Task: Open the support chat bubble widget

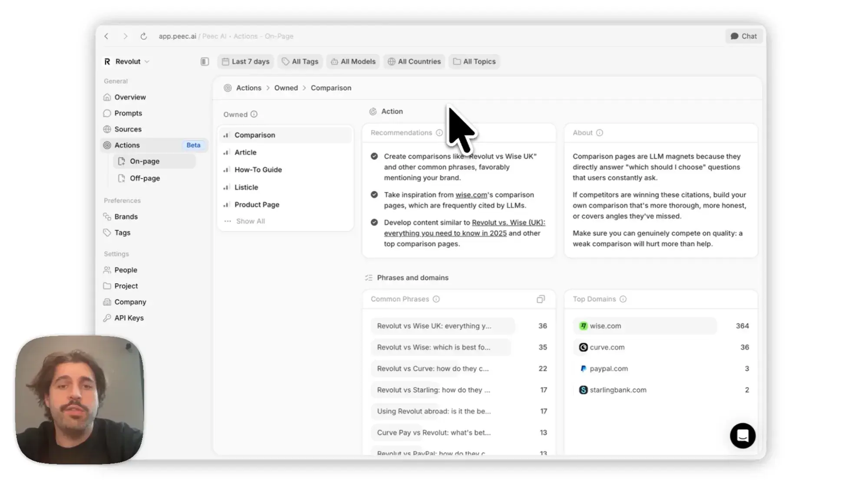Action: pyautogui.click(x=743, y=436)
